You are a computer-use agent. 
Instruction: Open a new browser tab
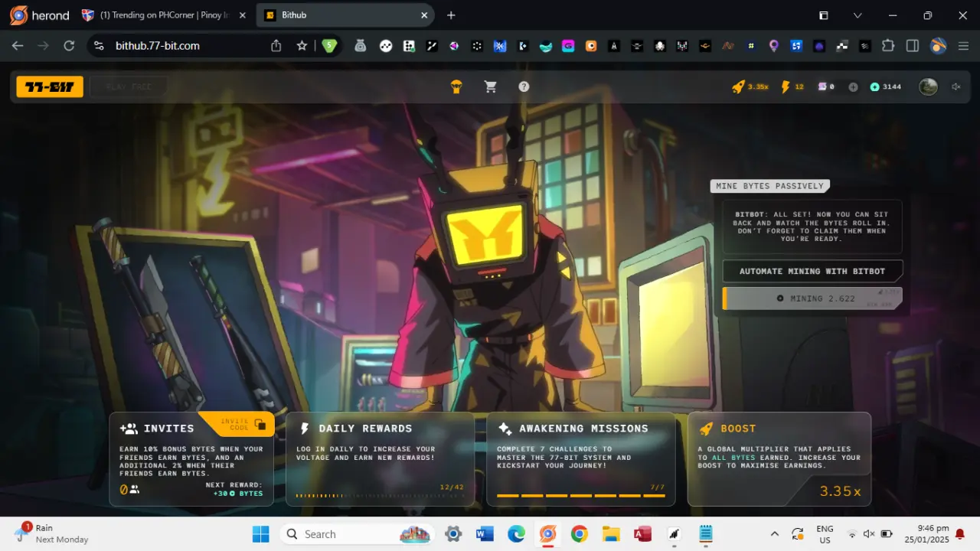pos(451,15)
